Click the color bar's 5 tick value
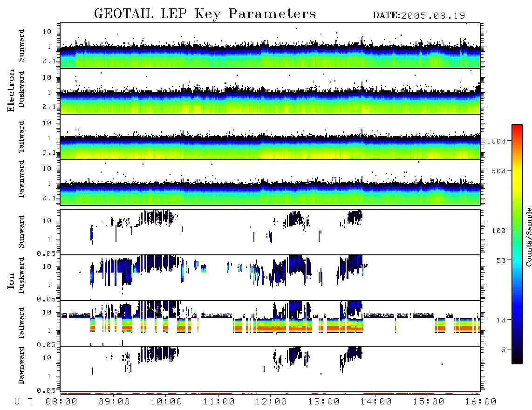 click(x=504, y=349)
